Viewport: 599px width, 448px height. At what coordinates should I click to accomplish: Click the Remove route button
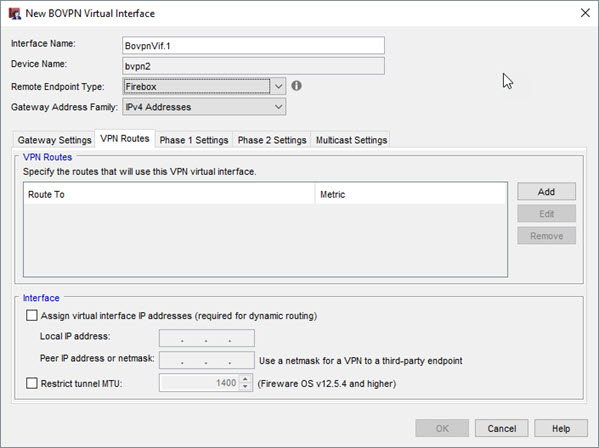click(x=546, y=236)
